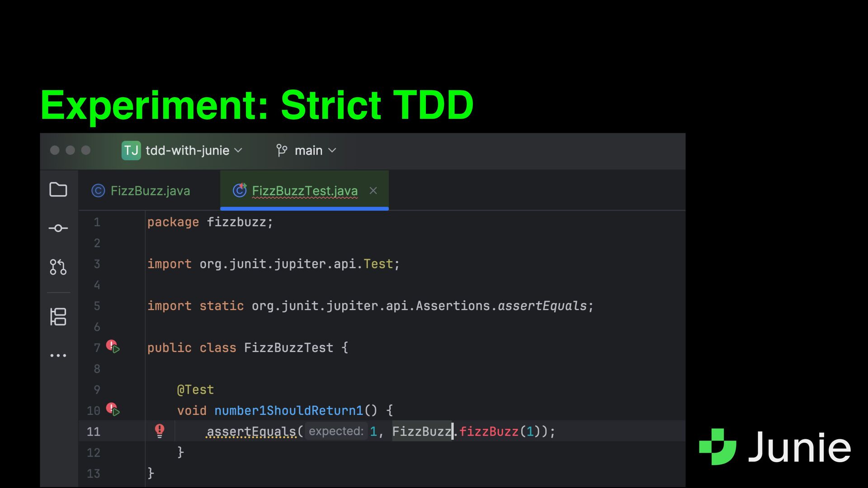Open the Pull Requests tool window

pyautogui.click(x=58, y=267)
